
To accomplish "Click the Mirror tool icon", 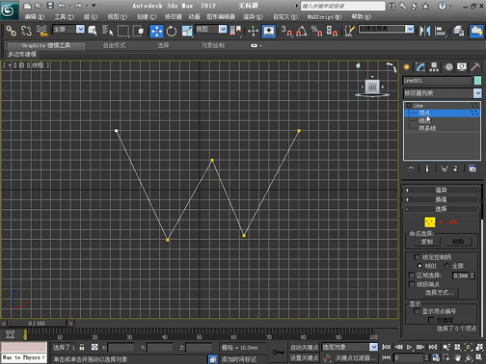I will pyautogui.click(x=425, y=31).
